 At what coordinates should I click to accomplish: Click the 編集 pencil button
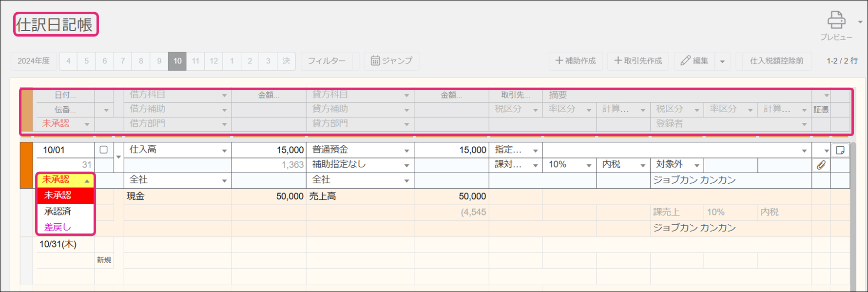point(694,61)
